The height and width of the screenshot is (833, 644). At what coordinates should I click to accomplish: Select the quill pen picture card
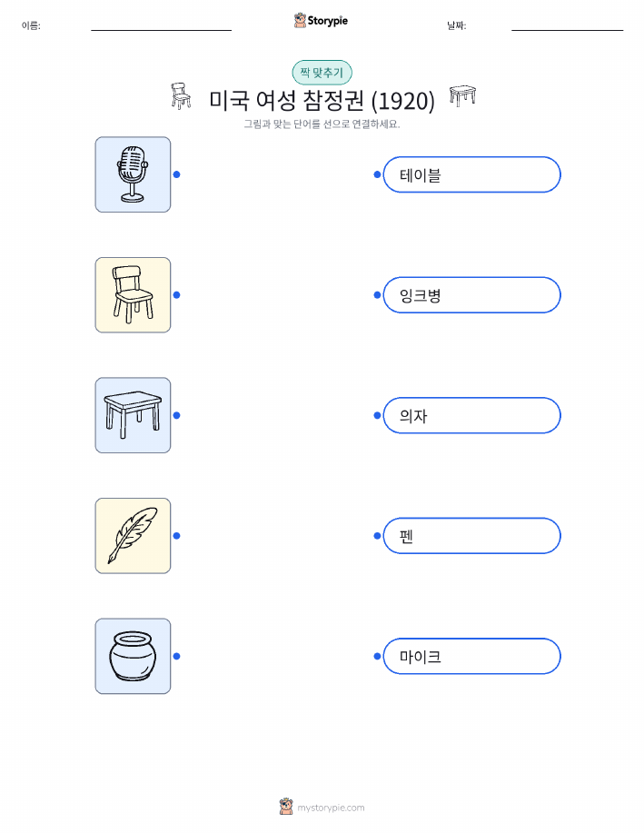pos(133,536)
